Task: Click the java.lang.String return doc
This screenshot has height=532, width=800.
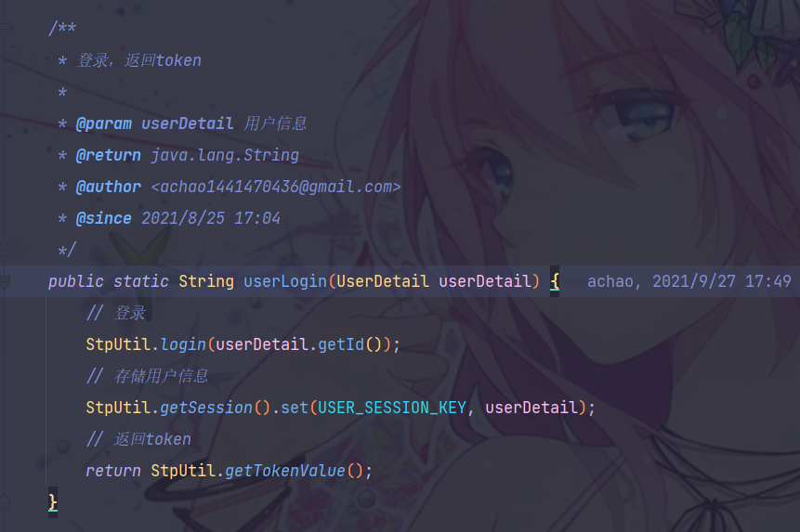Action: tap(225, 155)
